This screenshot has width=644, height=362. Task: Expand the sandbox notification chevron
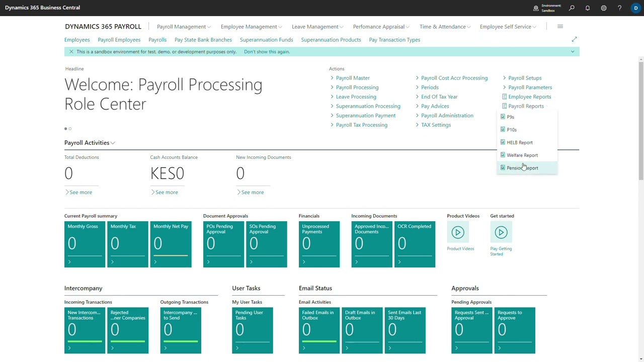[572, 52]
